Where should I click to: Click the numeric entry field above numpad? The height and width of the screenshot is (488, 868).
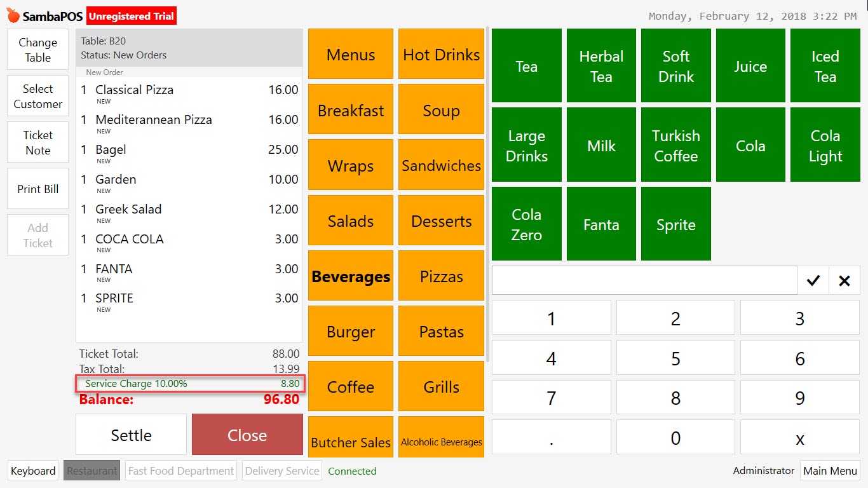tap(644, 280)
